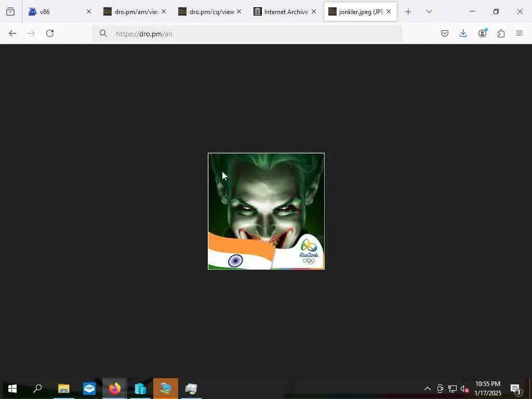Open the Downloads panel

tap(463, 33)
